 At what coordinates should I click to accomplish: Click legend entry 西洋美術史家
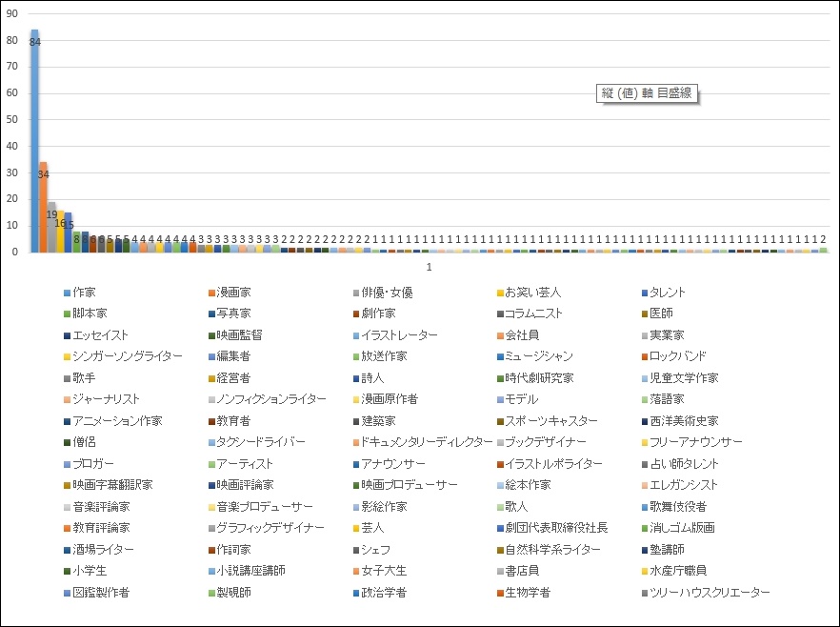[x=680, y=421]
